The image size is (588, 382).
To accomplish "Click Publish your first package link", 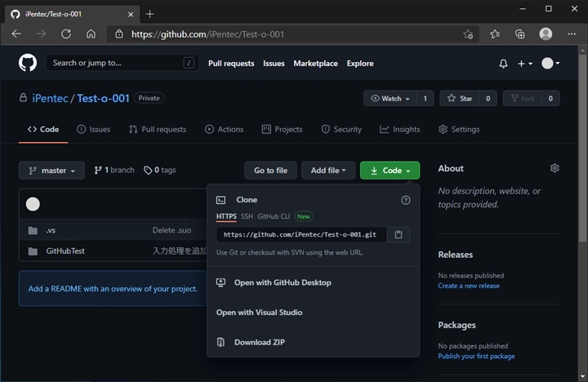I will tap(476, 356).
